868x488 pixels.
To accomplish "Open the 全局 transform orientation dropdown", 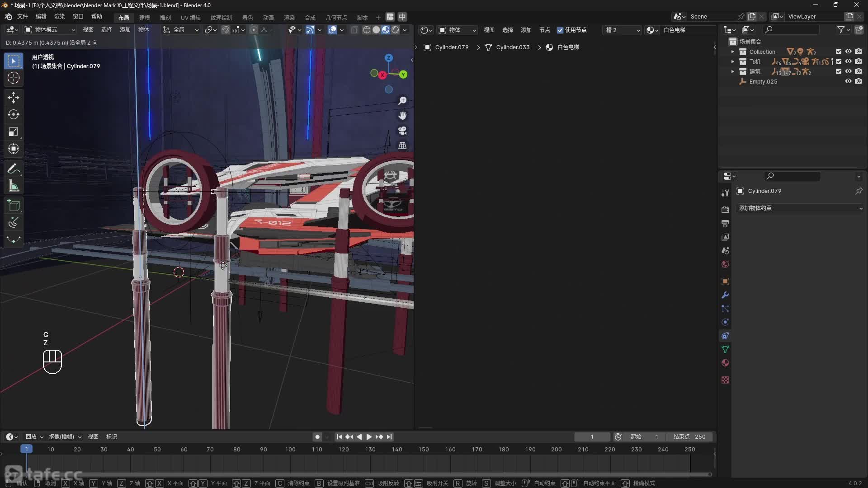I will pyautogui.click(x=181, y=30).
